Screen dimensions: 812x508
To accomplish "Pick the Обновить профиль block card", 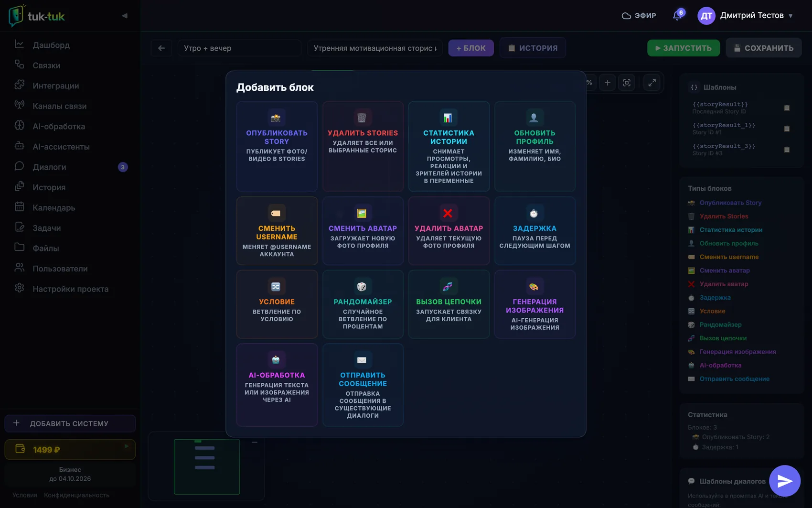I will pos(534,146).
